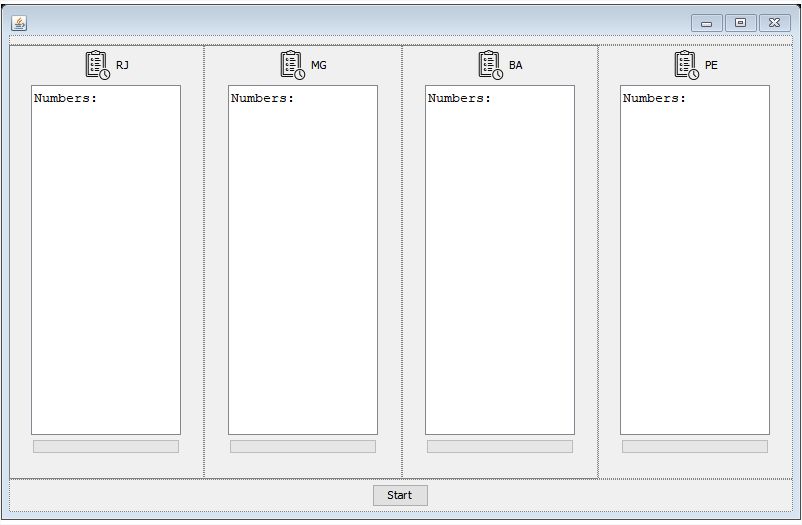The image size is (802, 525).
Task: Focus the BA numbers text area
Action: click(x=500, y=260)
